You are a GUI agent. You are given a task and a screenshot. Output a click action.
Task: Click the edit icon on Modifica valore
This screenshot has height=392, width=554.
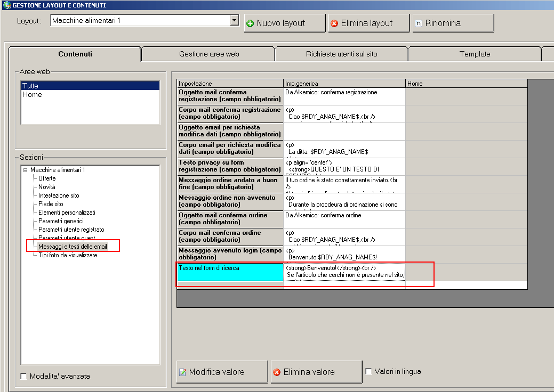(183, 372)
